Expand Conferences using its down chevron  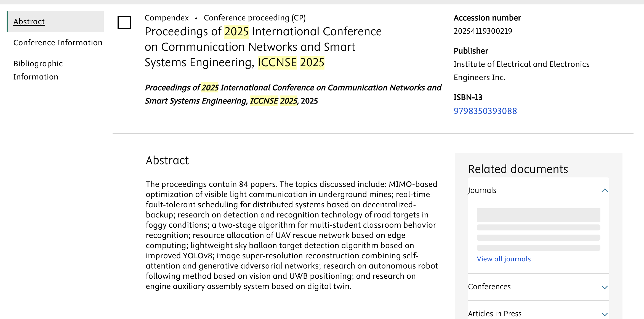pos(605,287)
